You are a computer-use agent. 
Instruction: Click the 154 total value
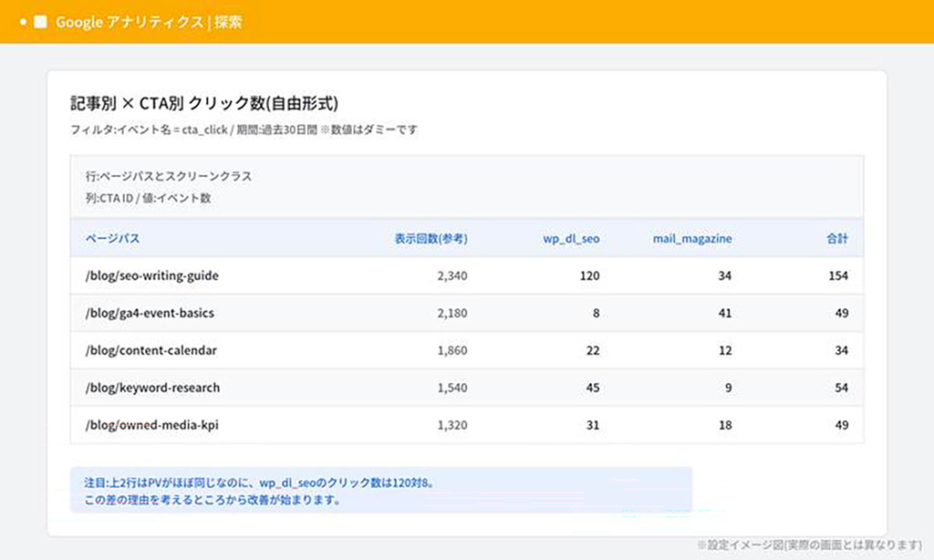click(838, 275)
